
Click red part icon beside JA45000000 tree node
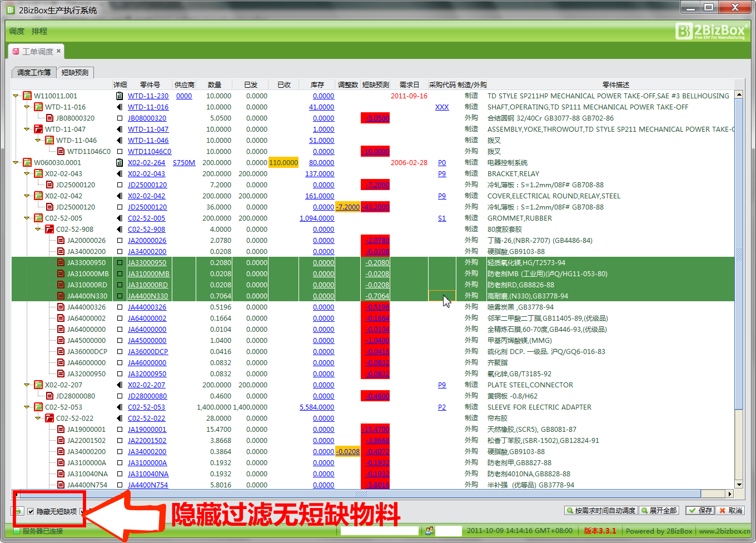(61, 340)
